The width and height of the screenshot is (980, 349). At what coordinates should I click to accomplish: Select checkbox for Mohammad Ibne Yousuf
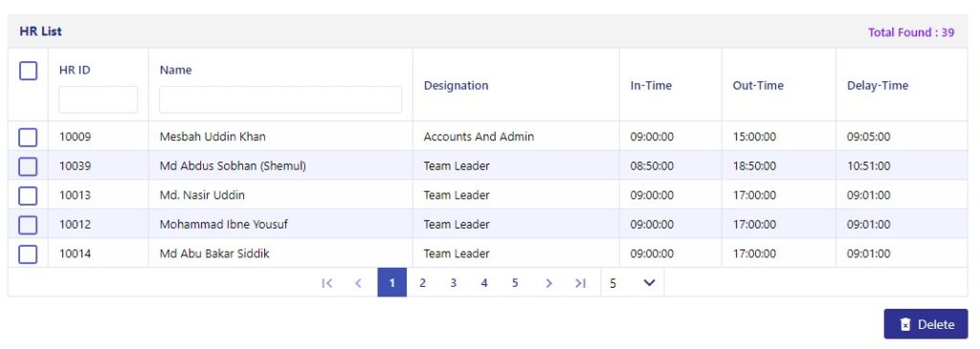(28, 225)
